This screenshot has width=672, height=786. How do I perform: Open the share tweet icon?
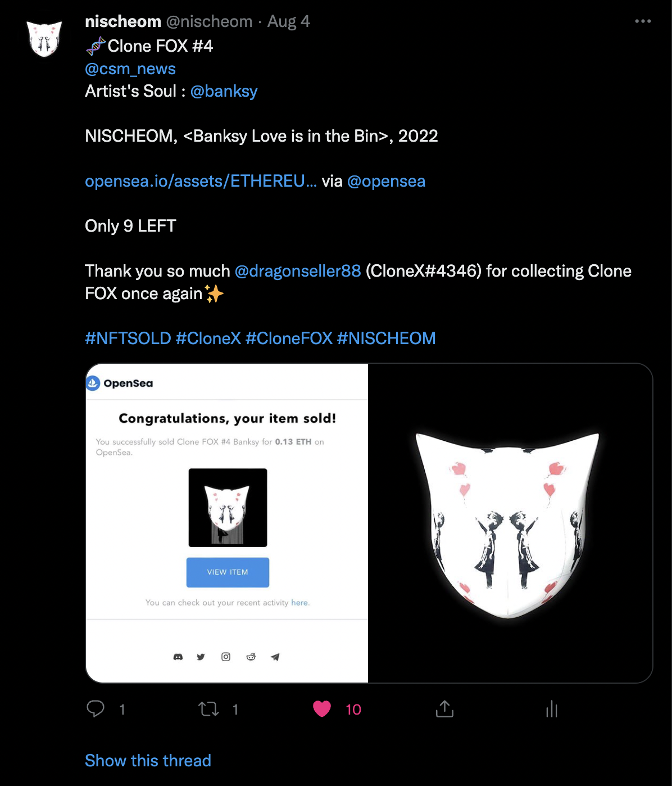pos(444,709)
